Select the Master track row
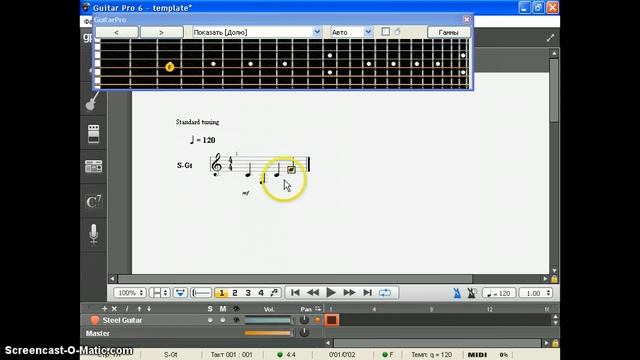This screenshot has height=360, width=640. (202, 333)
